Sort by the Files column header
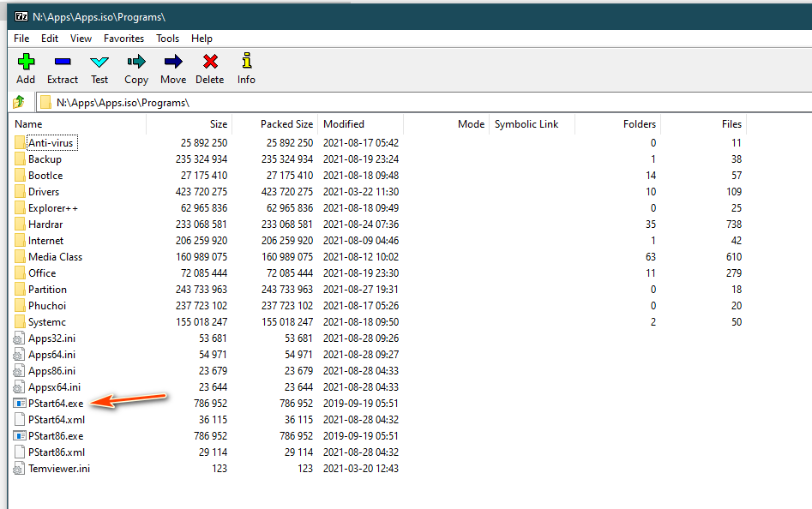The image size is (812, 509). 704,124
